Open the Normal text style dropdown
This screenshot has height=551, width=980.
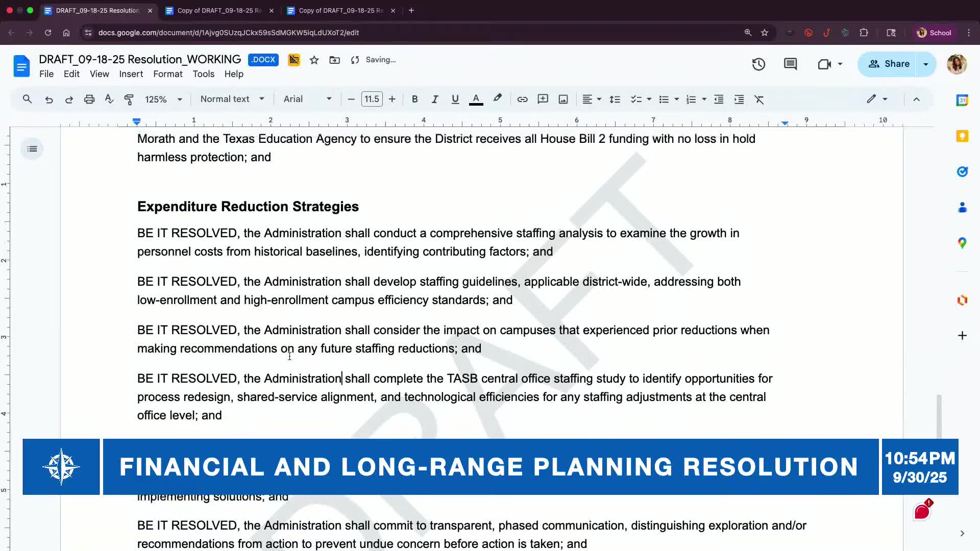[232, 99]
